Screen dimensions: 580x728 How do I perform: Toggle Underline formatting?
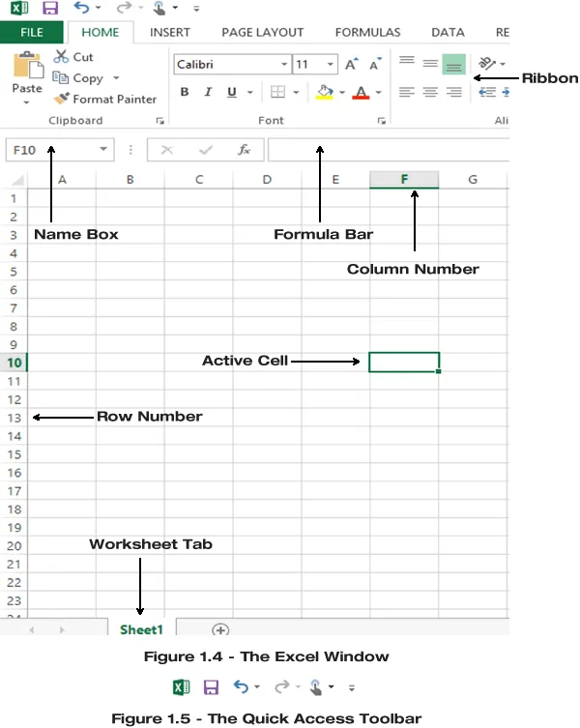232,93
